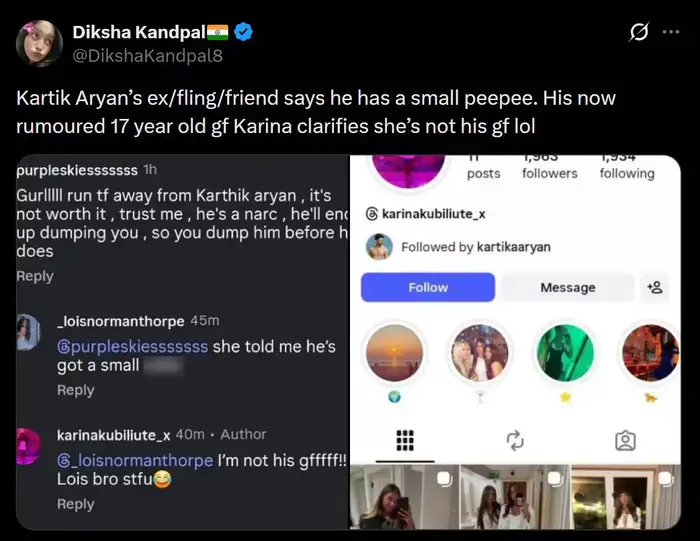Click the Grok icon on the tweet
700x541 pixels.
(x=638, y=32)
